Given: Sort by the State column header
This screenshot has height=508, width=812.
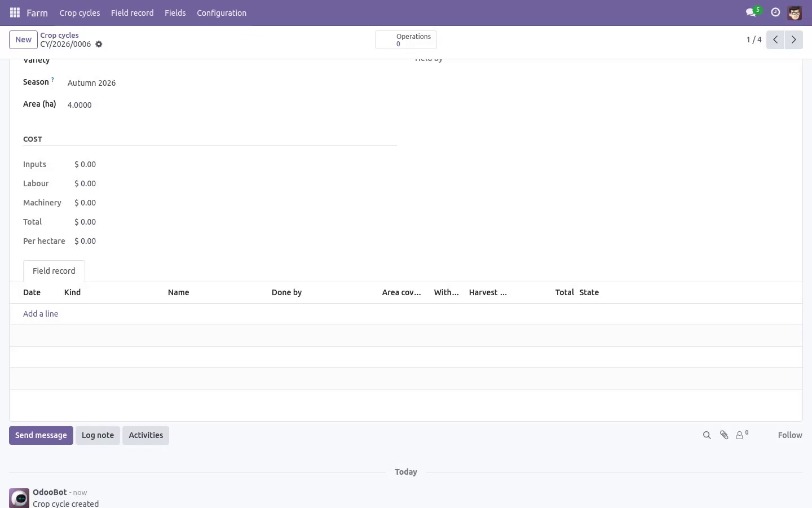Looking at the screenshot, I should pyautogui.click(x=589, y=292).
